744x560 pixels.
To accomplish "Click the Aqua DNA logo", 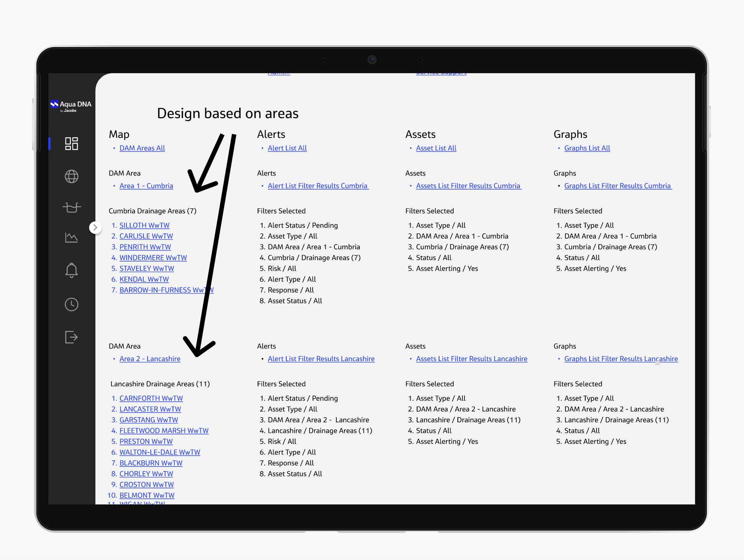I will pos(71,106).
